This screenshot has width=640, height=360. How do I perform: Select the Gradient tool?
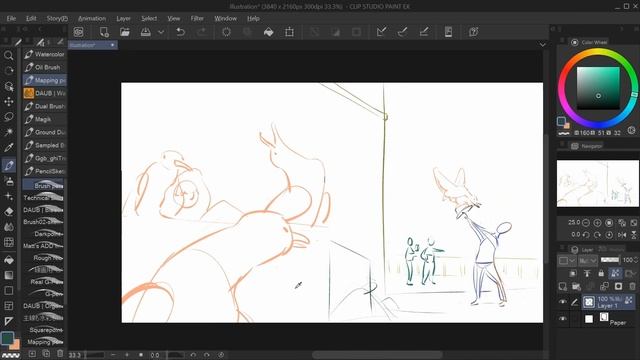click(x=8, y=275)
